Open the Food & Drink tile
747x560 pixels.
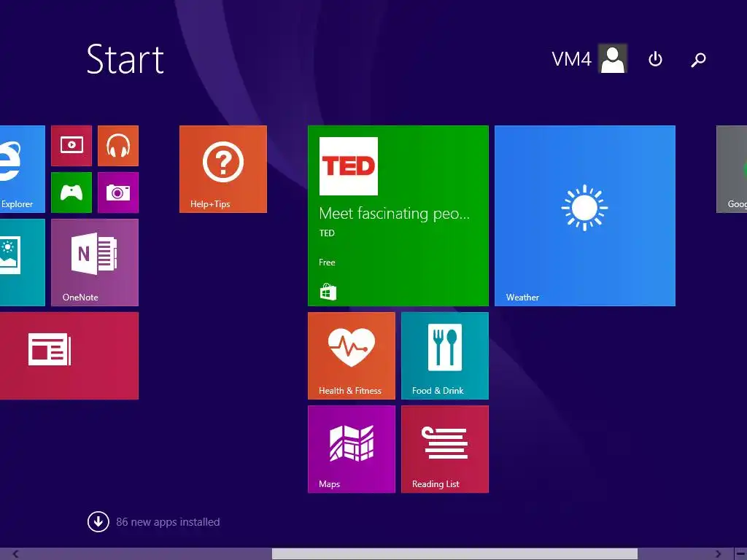click(445, 356)
